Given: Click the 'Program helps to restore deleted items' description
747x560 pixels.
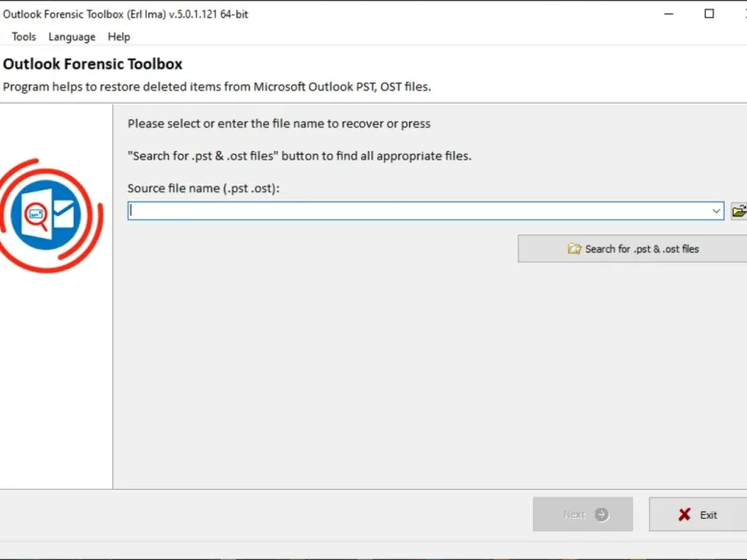Looking at the screenshot, I should tap(217, 87).
